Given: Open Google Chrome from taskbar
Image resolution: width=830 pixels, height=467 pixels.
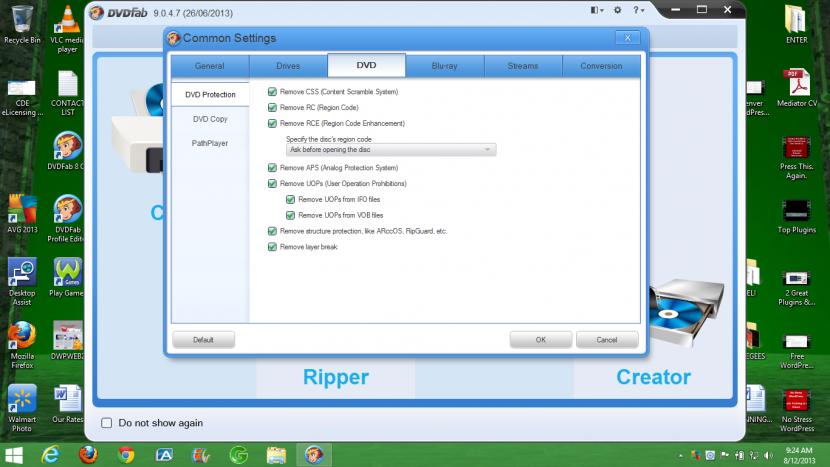Looking at the screenshot, I should pyautogui.click(x=126, y=455).
